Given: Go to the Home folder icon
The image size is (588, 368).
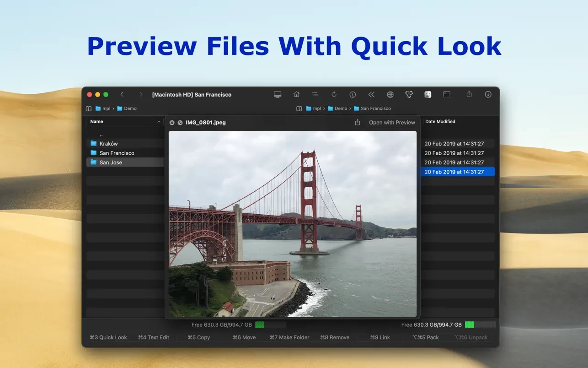Looking at the screenshot, I should click(x=296, y=94).
